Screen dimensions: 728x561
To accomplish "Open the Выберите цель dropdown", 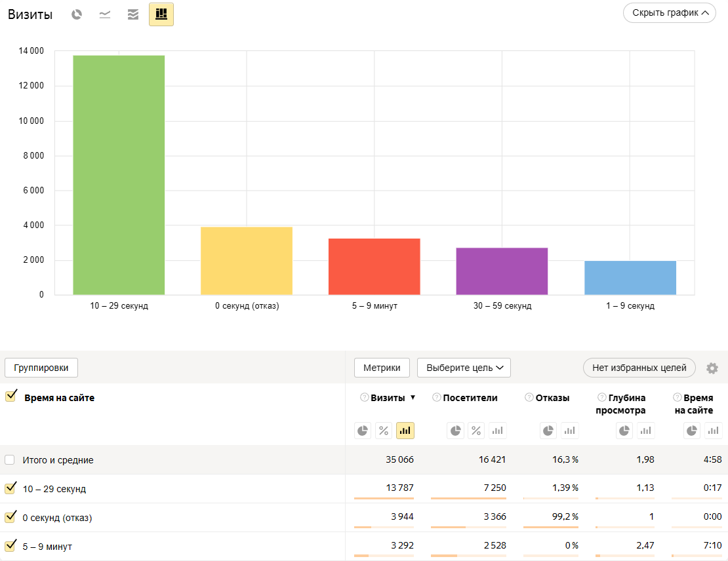I will coord(464,368).
